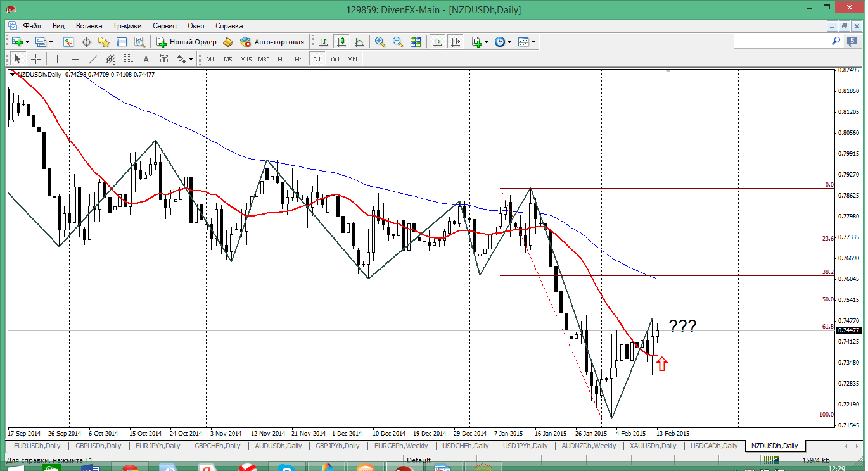Toggle the Terminal panel icon
868x471 pixels.
pos(122,42)
